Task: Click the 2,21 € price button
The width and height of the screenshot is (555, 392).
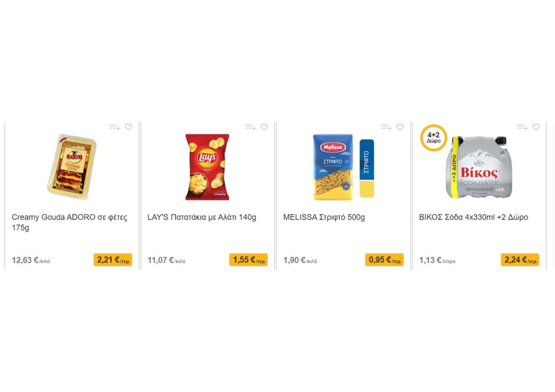Action: click(x=113, y=260)
